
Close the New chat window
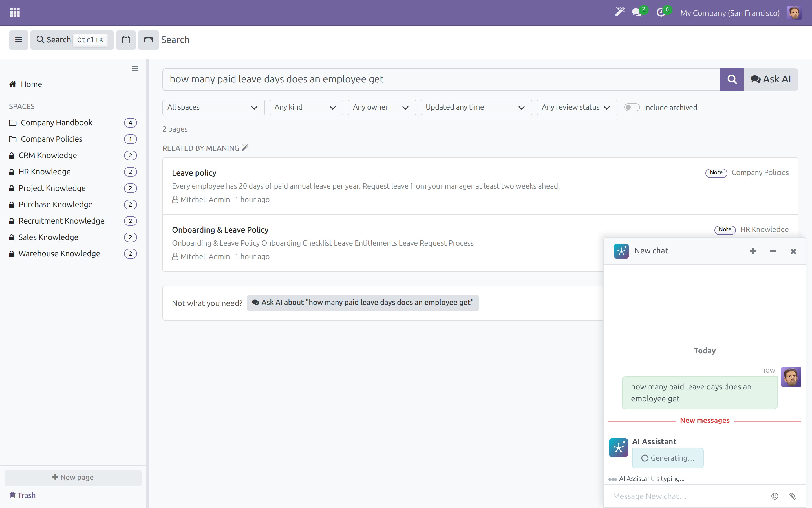tap(793, 251)
